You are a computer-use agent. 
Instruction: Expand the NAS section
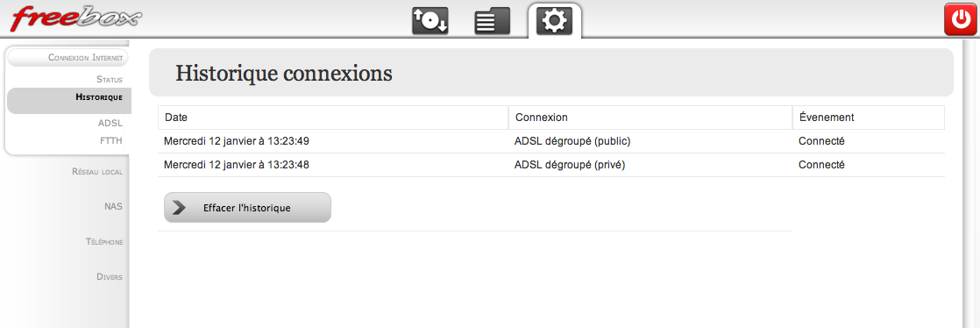(x=114, y=206)
